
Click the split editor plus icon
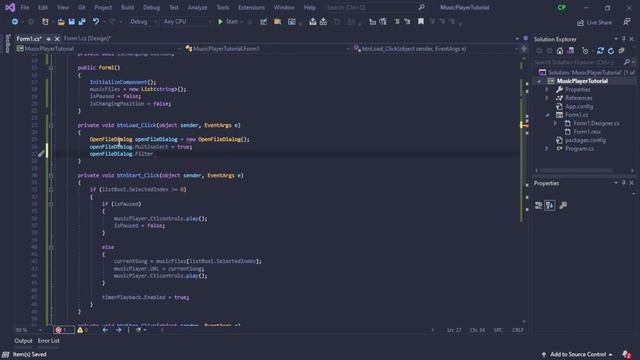pyautogui.click(x=524, y=49)
